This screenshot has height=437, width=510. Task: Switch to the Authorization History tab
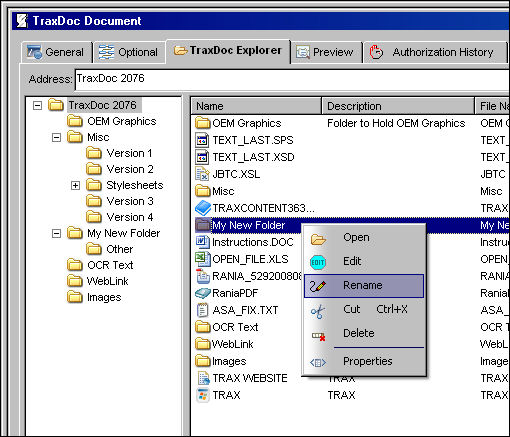pyautogui.click(x=435, y=52)
